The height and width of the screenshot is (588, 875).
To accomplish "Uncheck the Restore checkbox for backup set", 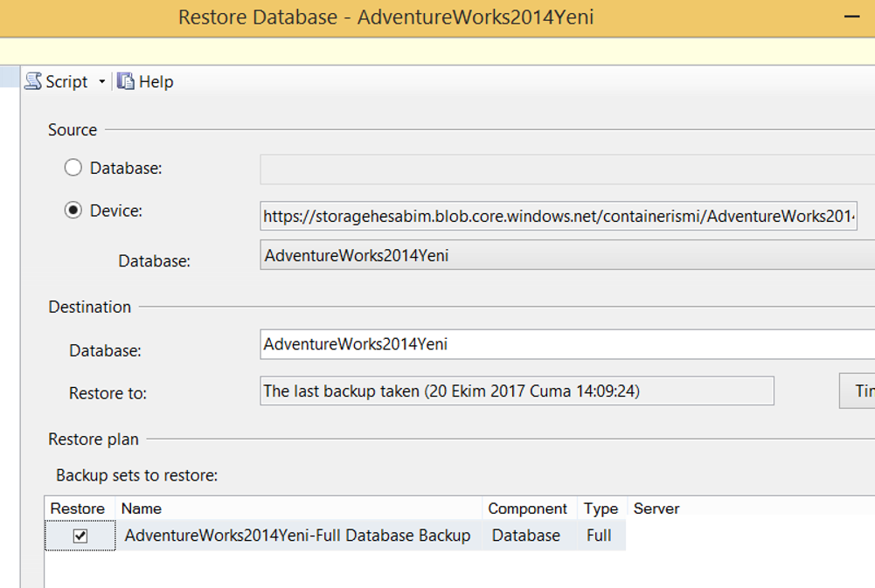I will tap(80, 536).
